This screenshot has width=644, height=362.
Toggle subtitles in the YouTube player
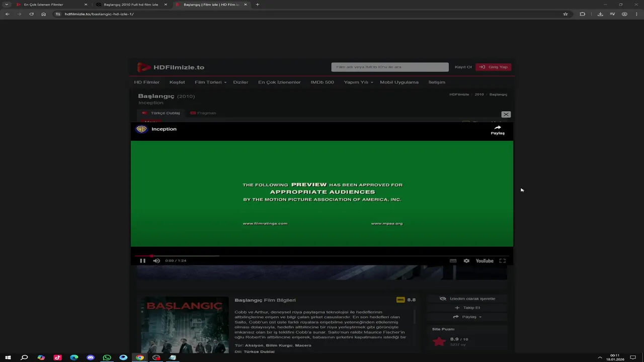[453, 261]
